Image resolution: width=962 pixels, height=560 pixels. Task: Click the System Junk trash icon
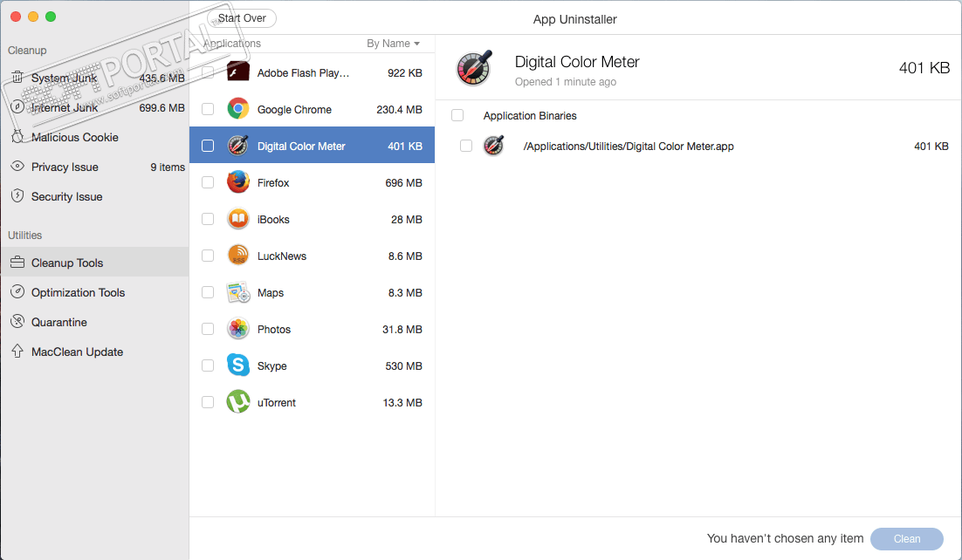tap(17, 78)
